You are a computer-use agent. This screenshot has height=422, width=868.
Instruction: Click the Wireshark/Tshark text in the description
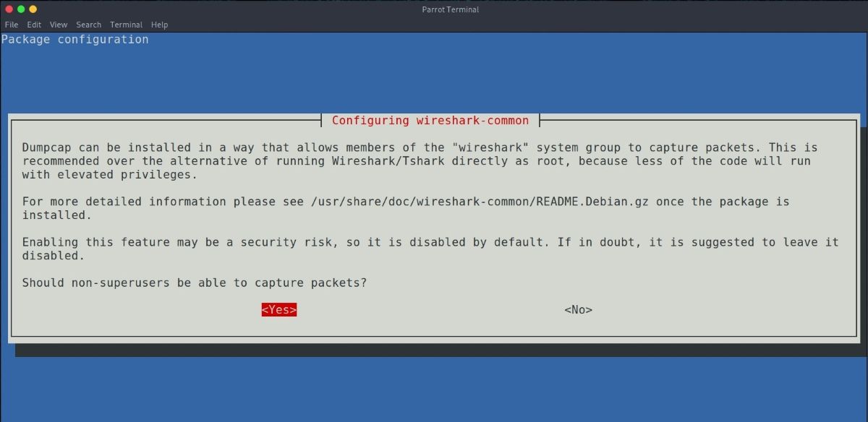click(391, 161)
